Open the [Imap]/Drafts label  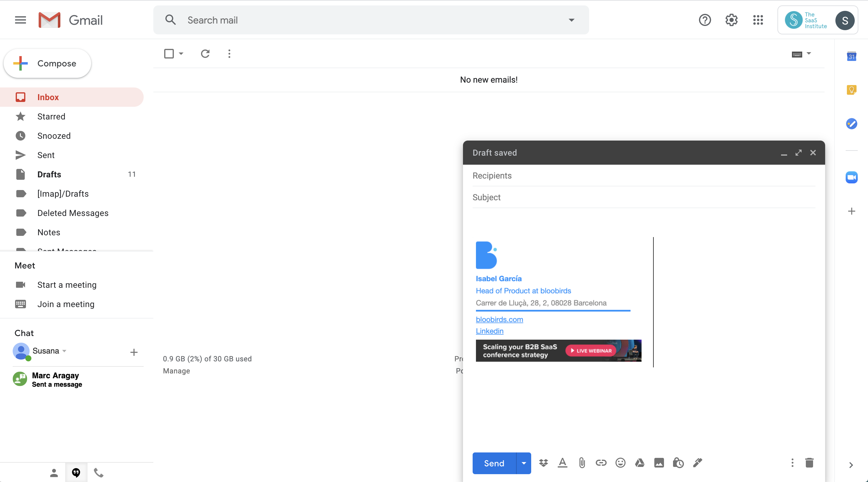coord(72,194)
